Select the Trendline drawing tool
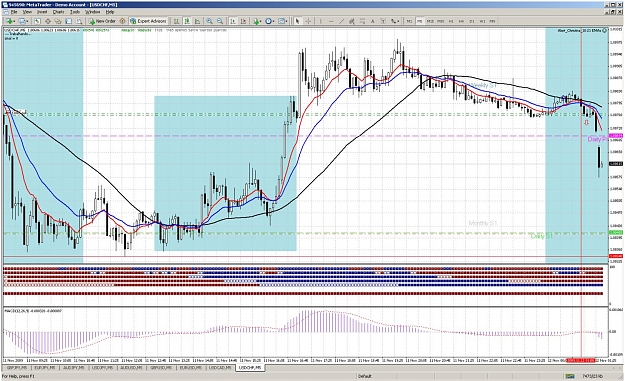The height and width of the screenshot is (381, 625). pyautogui.click(x=342, y=21)
